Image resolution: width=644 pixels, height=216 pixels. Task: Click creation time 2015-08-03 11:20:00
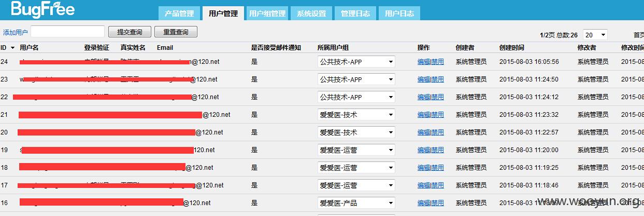pyautogui.click(x=529, y=150)
